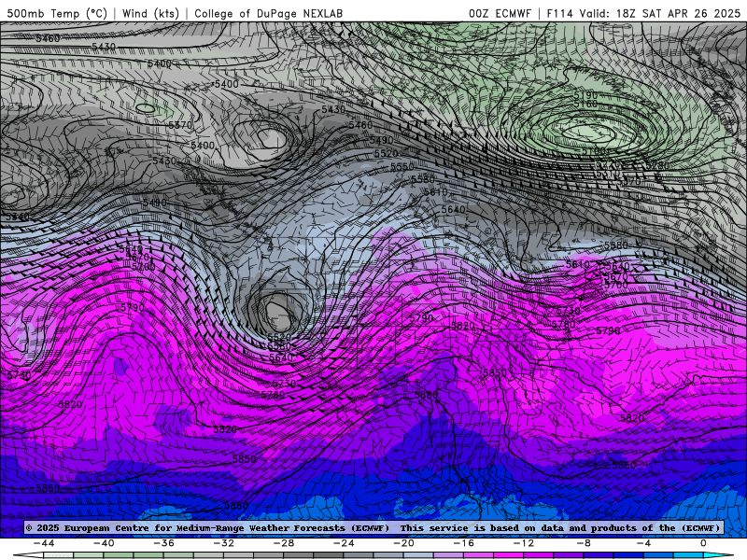This screenshot has height=560, width=747.
Task: Click the "500mb Temp (°C)" title text
Action: click(x=57, y=13)
